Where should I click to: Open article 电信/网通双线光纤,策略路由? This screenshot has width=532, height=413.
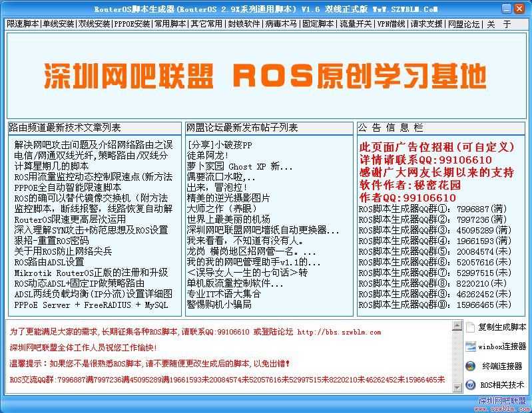91,156
